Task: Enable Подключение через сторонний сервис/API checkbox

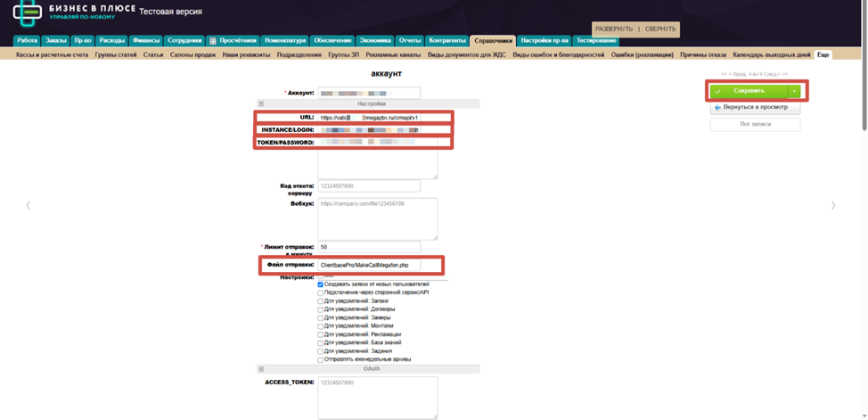Action: (321, 292)
